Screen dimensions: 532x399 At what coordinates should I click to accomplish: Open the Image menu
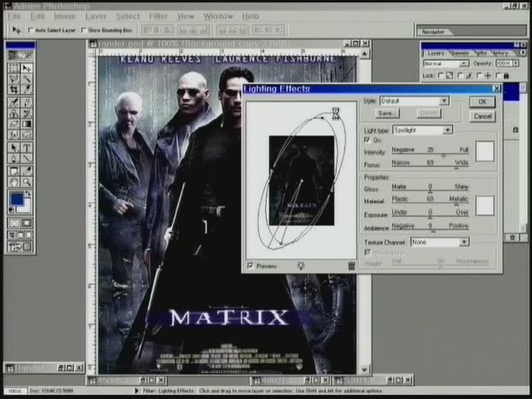pyautogui.click(x=65, y=16)
